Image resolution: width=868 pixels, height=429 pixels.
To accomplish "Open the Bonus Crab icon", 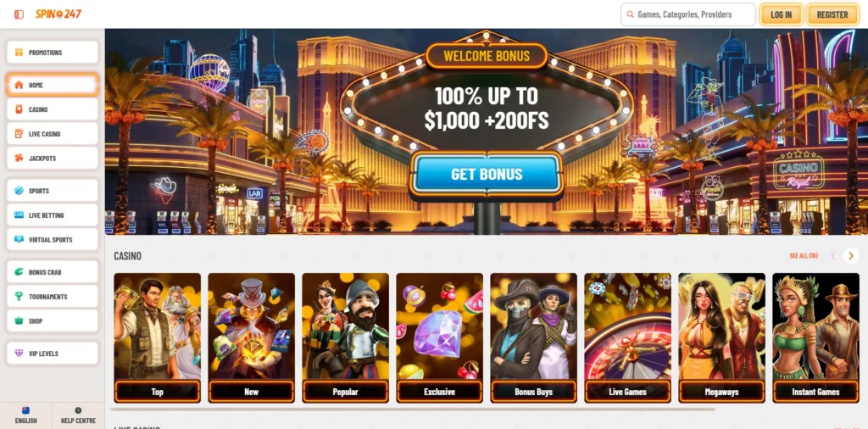I will click(19, 272).
